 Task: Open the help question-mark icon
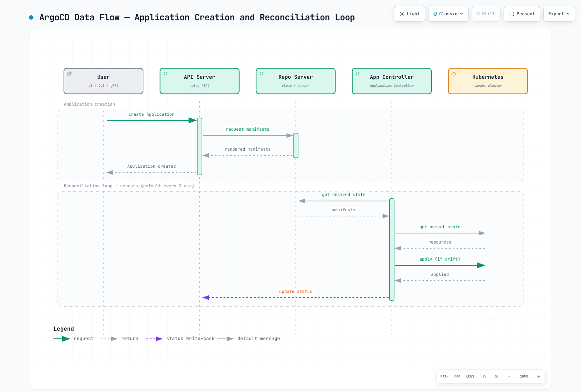496,376
